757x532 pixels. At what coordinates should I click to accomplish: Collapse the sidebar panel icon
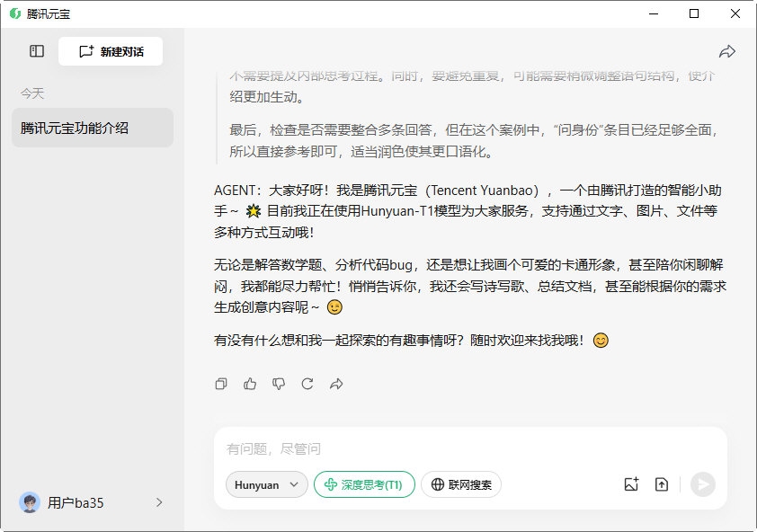click(37, 51)
